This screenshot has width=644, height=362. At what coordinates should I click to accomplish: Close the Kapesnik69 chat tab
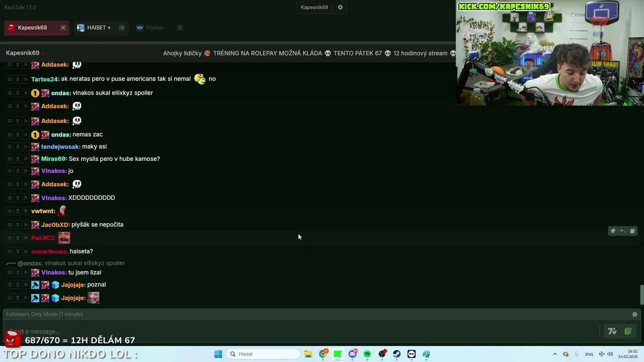tap(63, 28)
